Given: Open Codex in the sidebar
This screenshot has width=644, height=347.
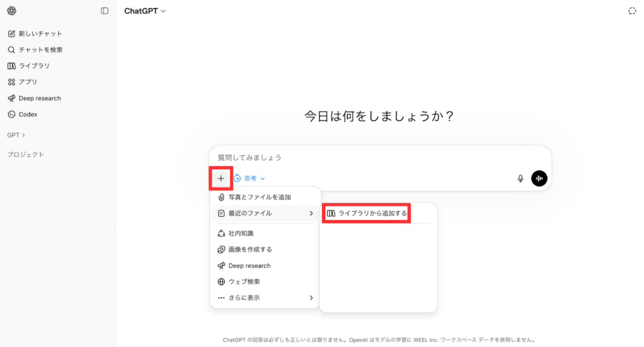Looking at the screenshot, I should click(x=23, y=114).
